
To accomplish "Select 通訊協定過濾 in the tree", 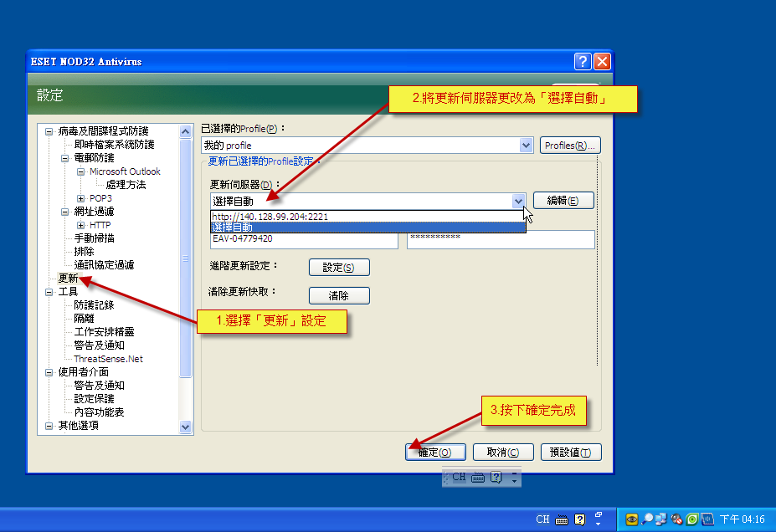I will click(x=104, y=265).
